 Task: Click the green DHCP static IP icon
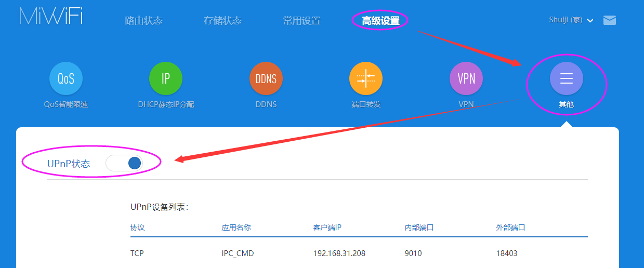(166, 78)
